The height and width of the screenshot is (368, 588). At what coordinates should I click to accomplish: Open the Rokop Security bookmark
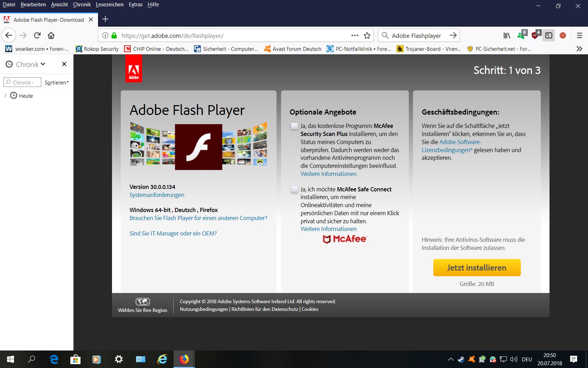(97, 49)
